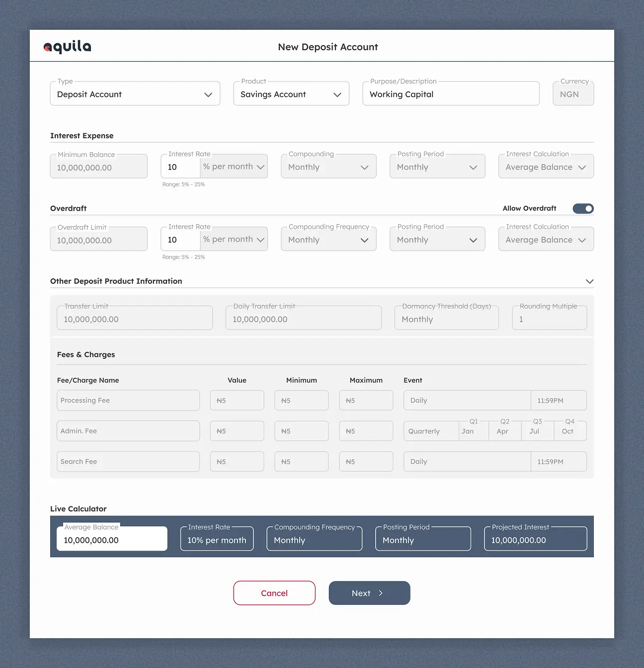
Task: Click the Overdraft Limit field
Action: click(99, 239)
